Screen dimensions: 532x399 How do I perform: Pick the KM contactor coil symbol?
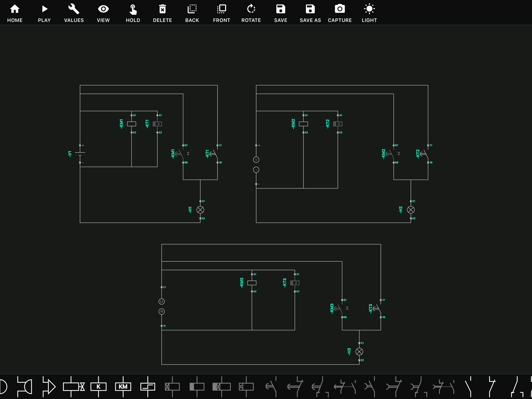tap(123, 386)
